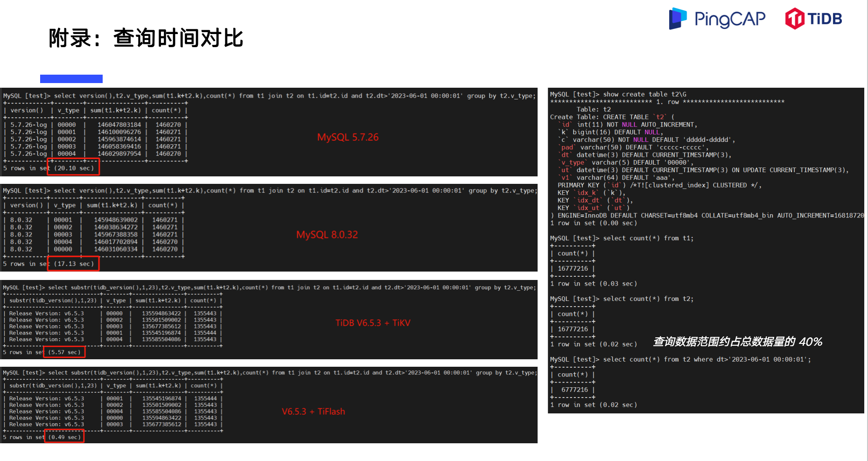Select the (17.13 sec) query time
Screen dimensions: 868x461
[x=74, y=264]
